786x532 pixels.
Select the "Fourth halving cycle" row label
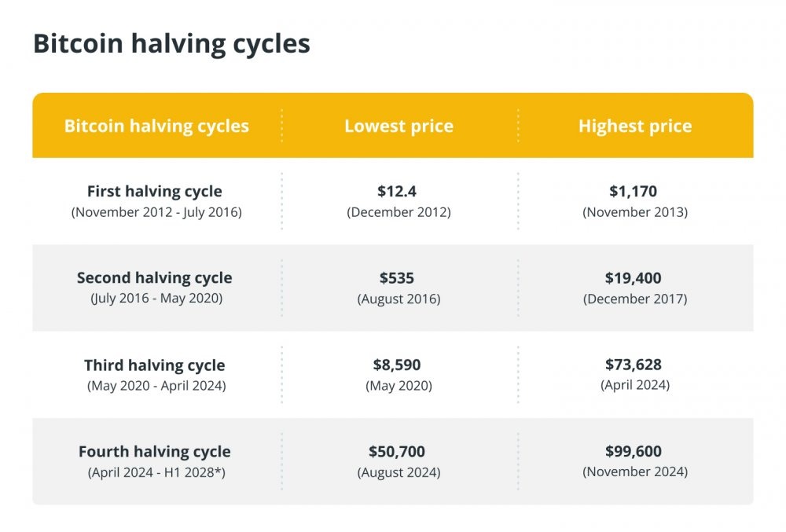(155, 452)
